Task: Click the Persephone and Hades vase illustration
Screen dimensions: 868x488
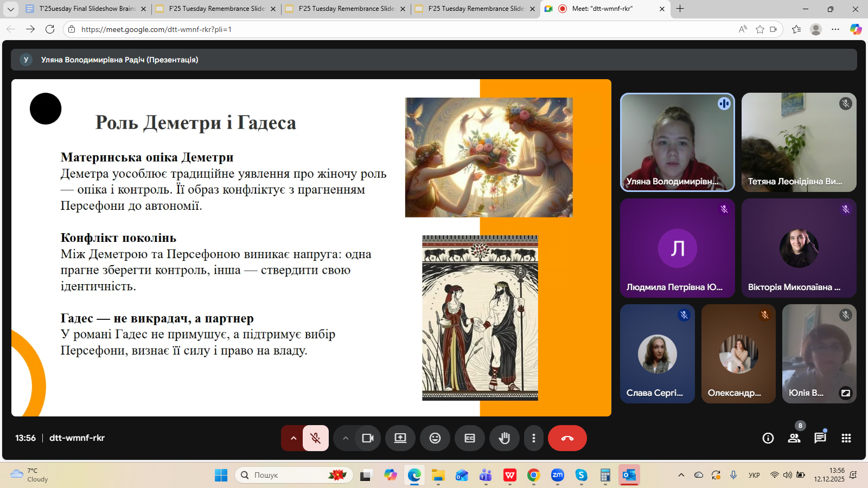Action: 480,318
